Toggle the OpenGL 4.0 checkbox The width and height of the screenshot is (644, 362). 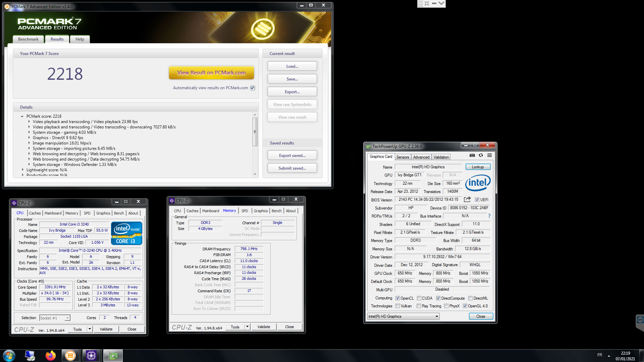tap(465, 306)
